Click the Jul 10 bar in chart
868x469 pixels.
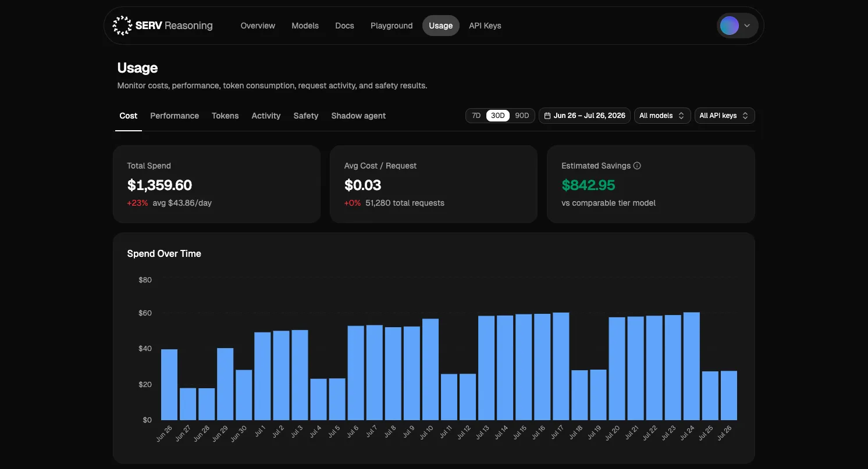click(x=431, y=370)
